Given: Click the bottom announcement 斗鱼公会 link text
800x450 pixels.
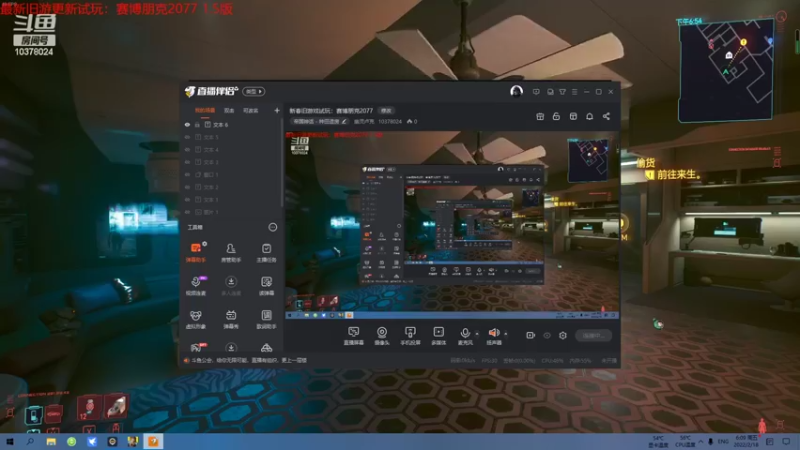Looking at the screenshot, I should pyautogui.click(x=249, y=360).
